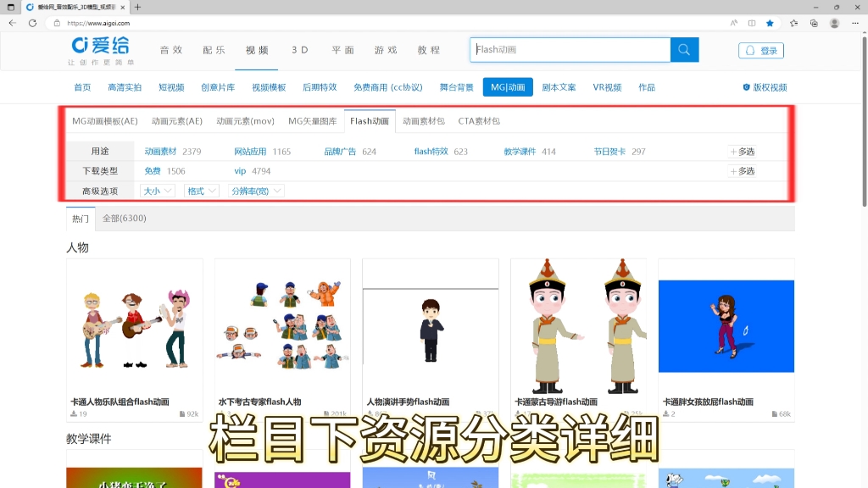Open browser settings ellipsis menu
The image size is (868, 488).
pos(855,23)
